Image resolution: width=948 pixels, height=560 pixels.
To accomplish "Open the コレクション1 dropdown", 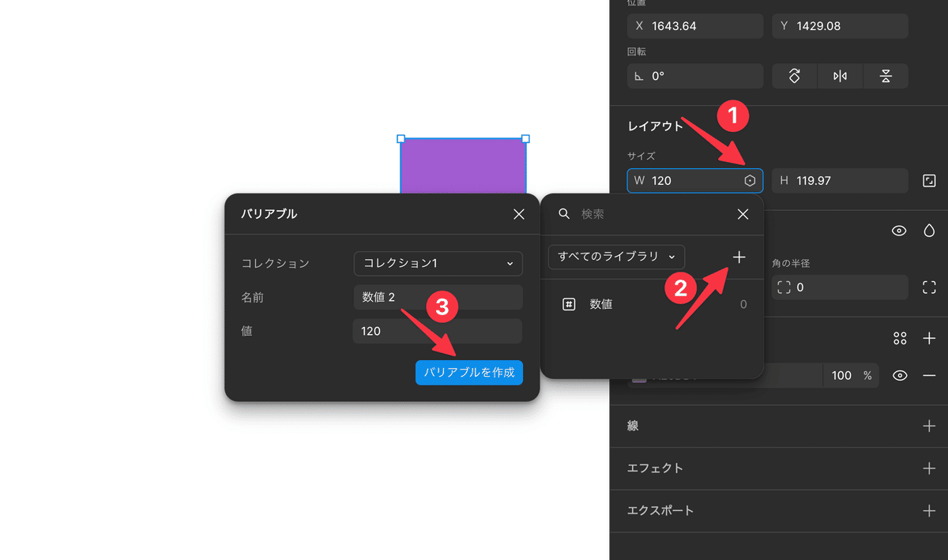I will [x=438, y=263].
